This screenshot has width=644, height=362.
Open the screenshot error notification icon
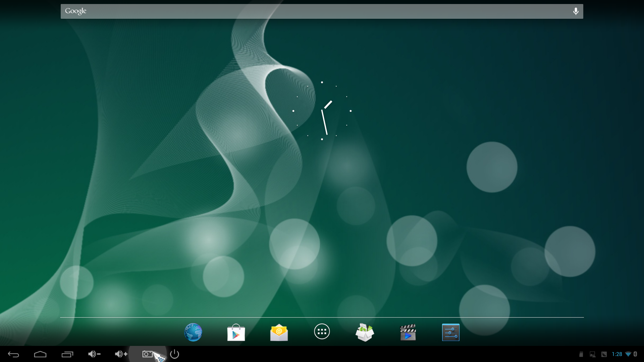pyautogui.click(x=593, y=354)
